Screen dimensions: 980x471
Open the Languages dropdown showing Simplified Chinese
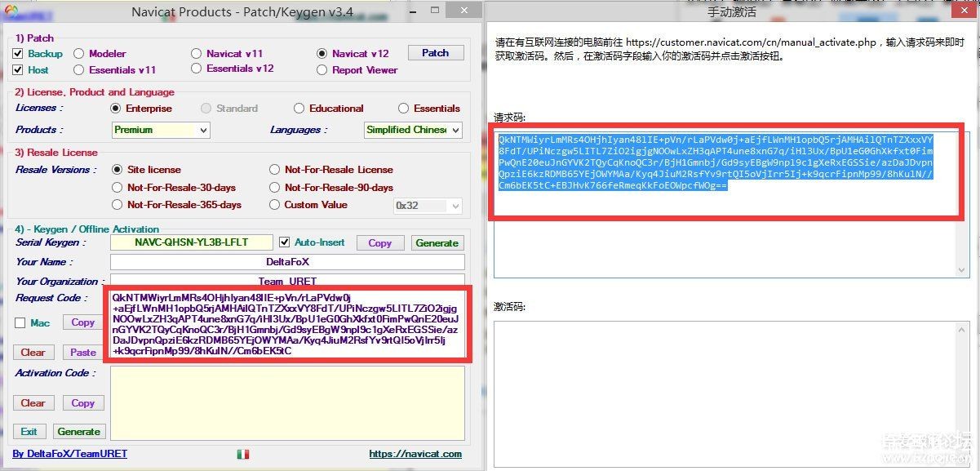coord(413,130)
